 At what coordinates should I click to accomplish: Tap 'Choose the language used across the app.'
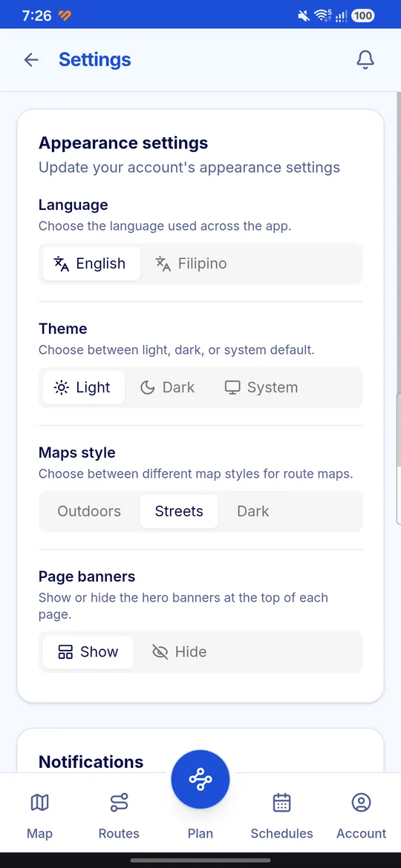(165, 226)
